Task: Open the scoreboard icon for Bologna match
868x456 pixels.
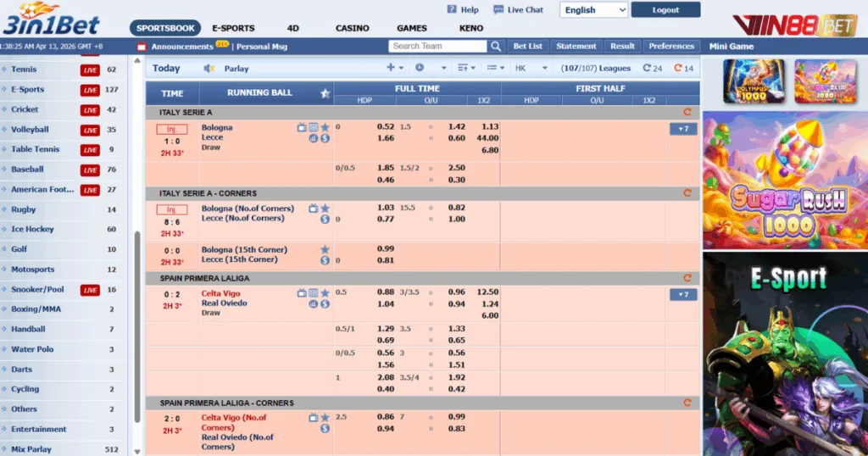Action: pos(314,128)
